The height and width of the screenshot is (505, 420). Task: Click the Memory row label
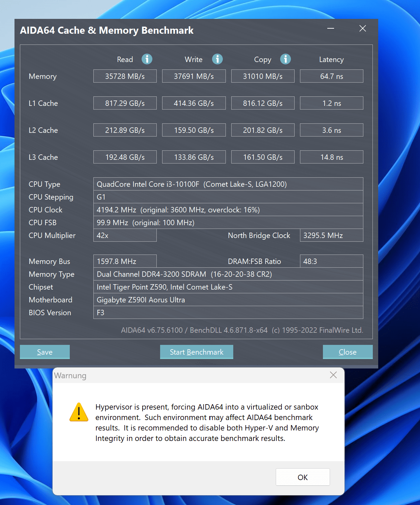[x=42, y=77]
